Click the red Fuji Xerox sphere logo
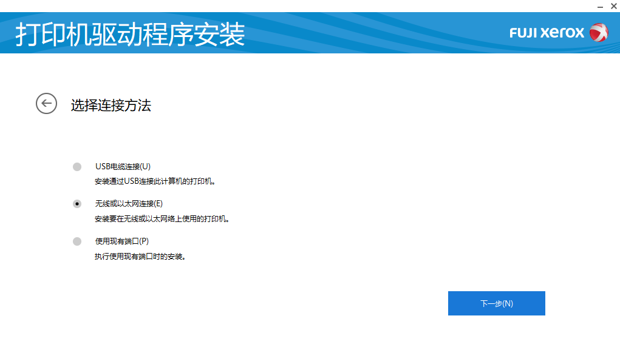620x364 pixels. pyautogui.click(x=598, y=33)
